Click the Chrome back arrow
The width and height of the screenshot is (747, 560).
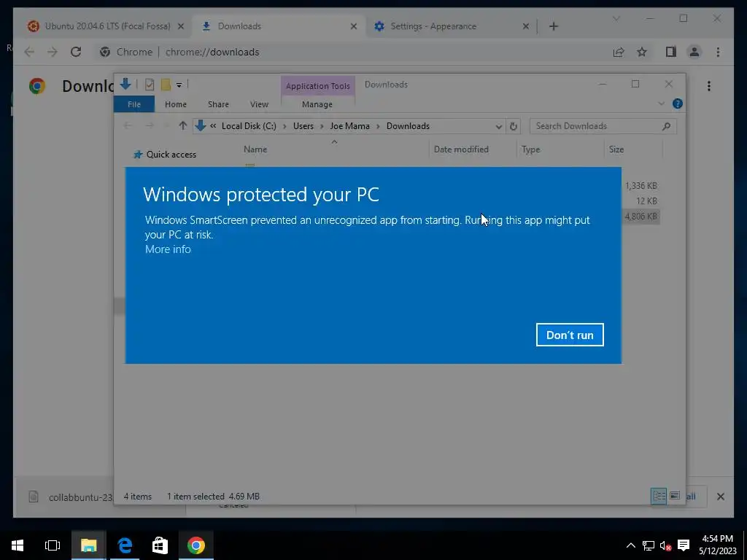[29, 52]
